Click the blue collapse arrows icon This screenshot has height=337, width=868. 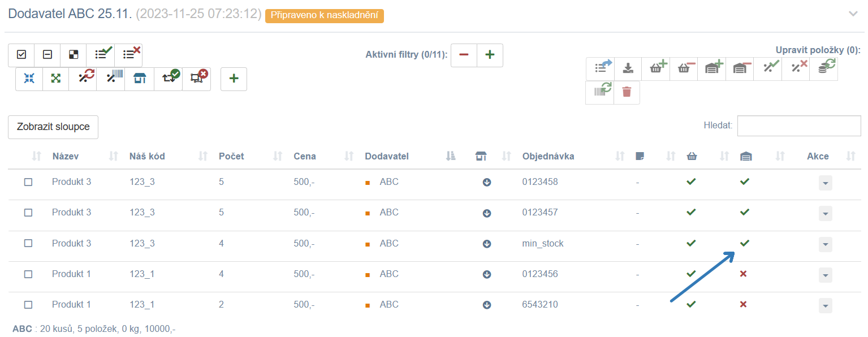[29, 79]
